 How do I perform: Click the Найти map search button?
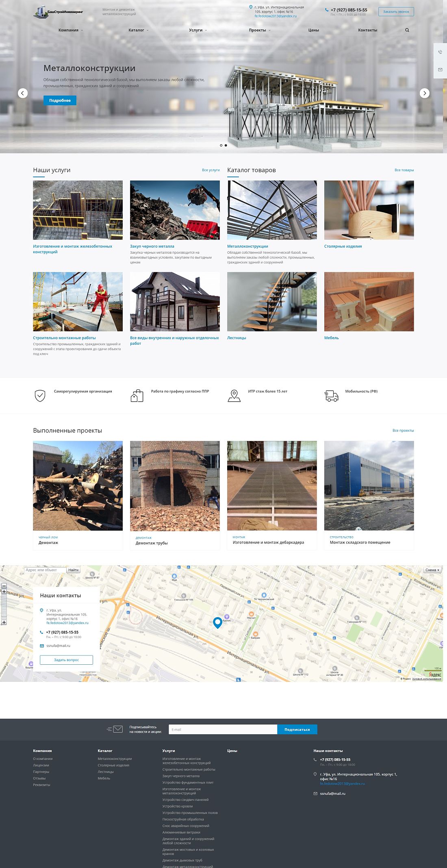pos(74,570)
